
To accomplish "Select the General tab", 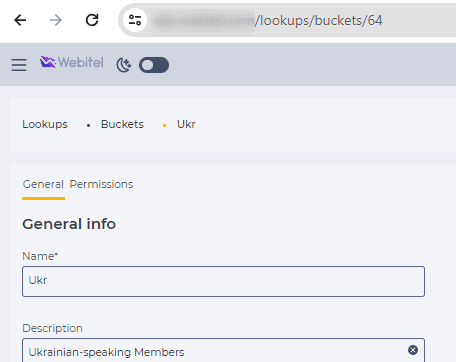I will tap(43, 184).
